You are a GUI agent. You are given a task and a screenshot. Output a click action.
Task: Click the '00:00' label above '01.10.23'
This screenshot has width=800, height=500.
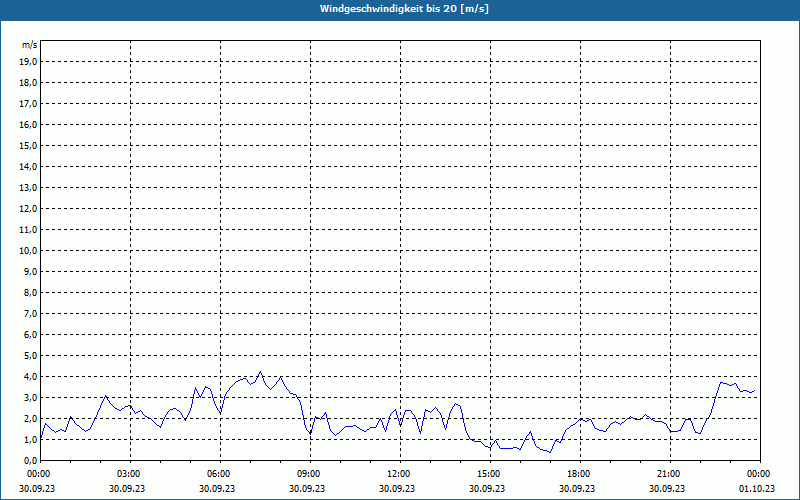click(760, 474)
